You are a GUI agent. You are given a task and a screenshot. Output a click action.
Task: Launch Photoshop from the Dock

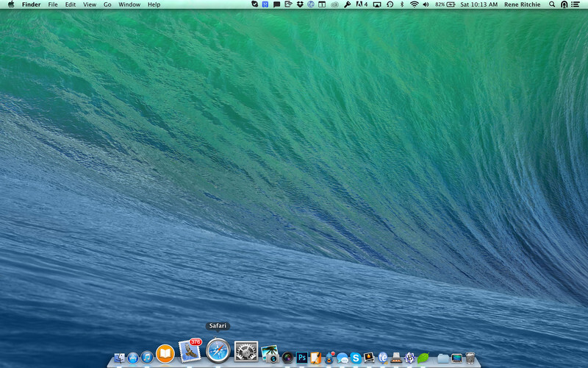pyautogui.click(x=301, y=358)
